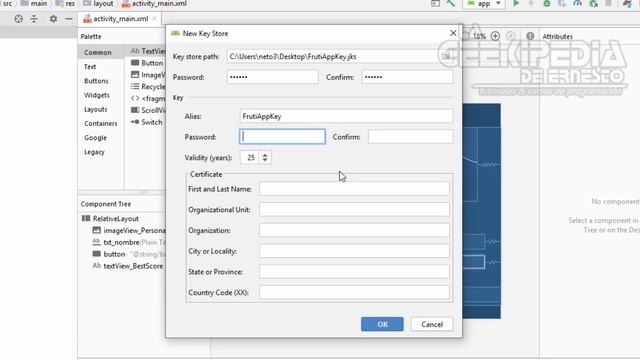
Task: Click OK in New Key Store dialog
Action: pos(382,324)
